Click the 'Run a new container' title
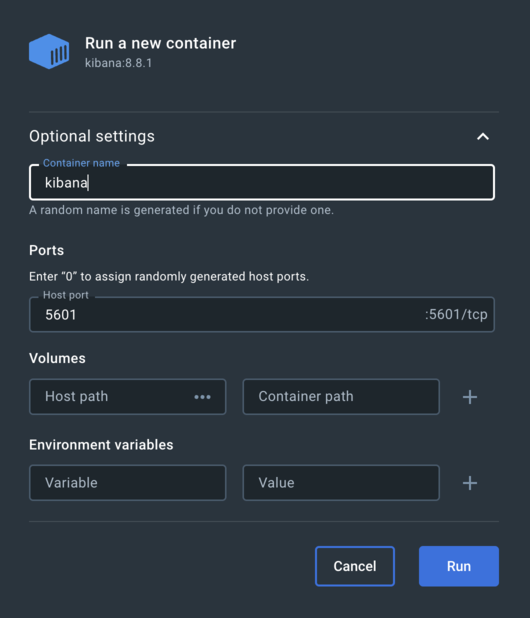Screen dimensions: 530x618 point(160,43)
